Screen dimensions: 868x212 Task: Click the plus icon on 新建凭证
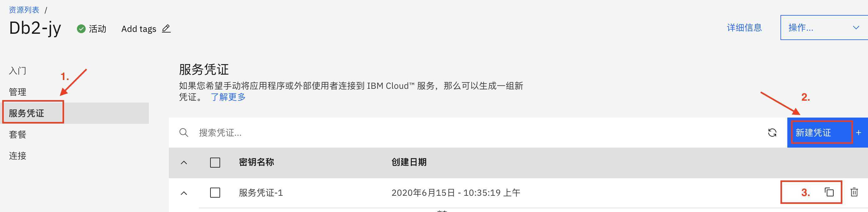point(859,133)
